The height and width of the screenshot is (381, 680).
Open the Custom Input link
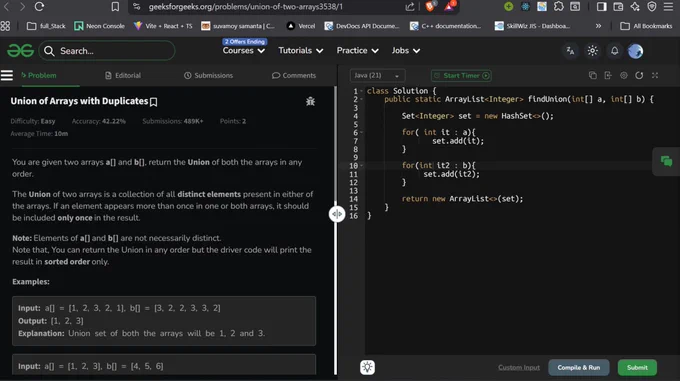coord(519,368)
